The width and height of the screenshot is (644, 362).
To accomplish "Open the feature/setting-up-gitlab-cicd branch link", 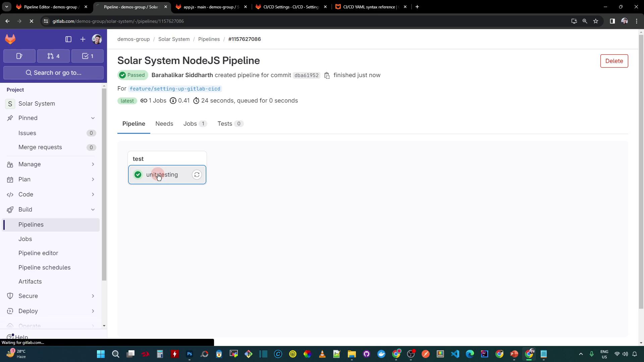I will point(175,89).
